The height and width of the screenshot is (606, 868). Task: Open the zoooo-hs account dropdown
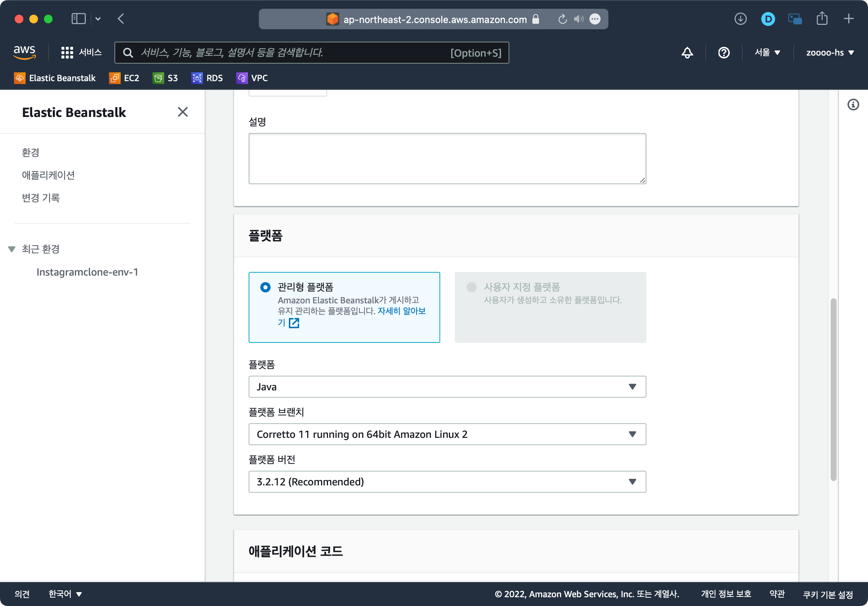[830, 53]
